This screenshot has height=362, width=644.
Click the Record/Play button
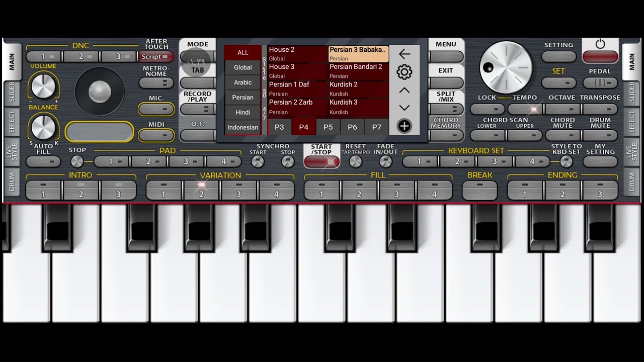197,109
